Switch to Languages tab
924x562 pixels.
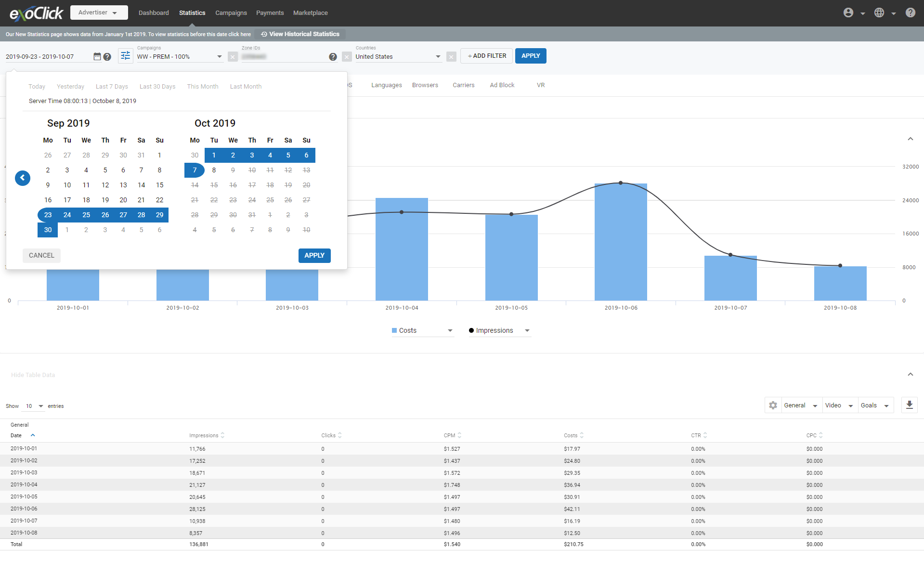click(386, 85)
